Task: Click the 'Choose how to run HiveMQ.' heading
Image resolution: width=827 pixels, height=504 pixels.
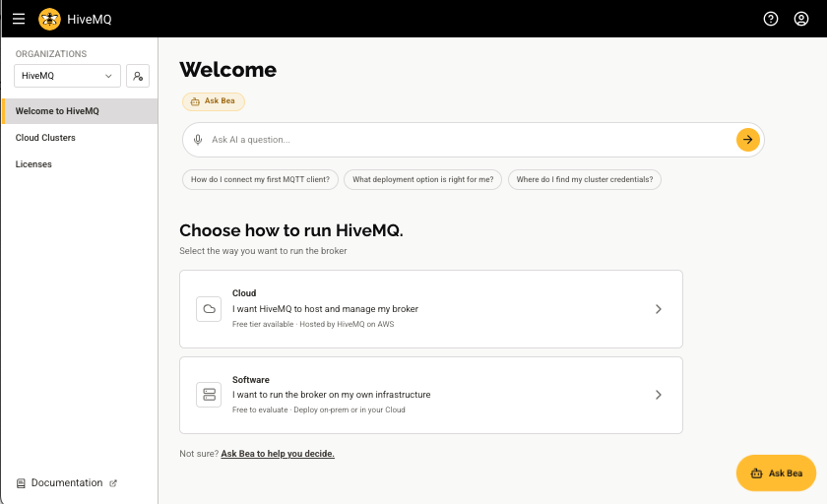Action: [291, 230]
